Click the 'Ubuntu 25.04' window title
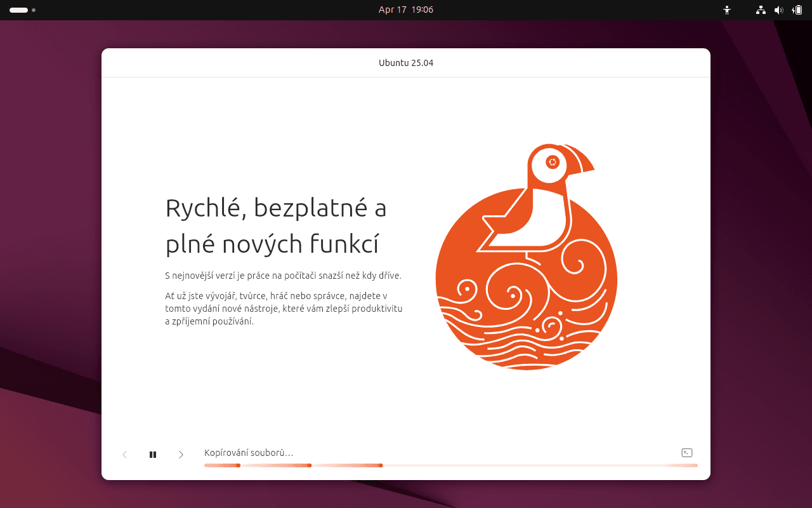 [406, 63]
